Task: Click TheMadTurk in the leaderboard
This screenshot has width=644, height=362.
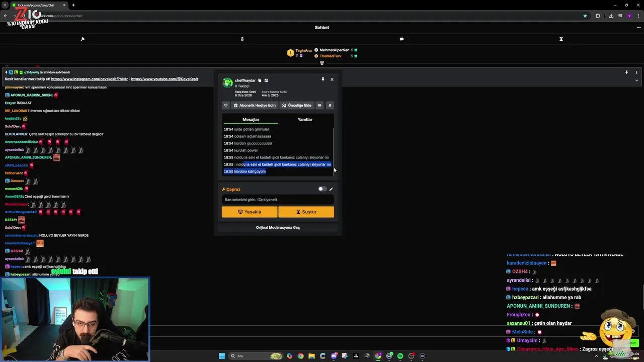Action: (330, 56)
